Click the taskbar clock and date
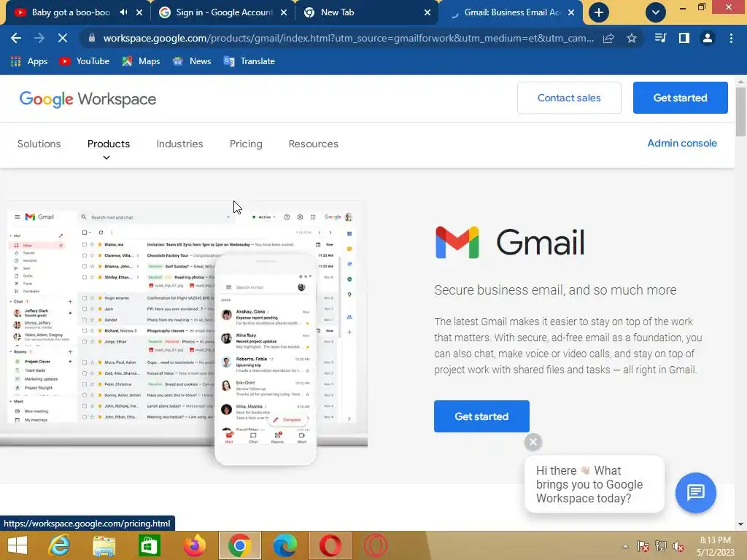The image size is (747, 560). 715,546
